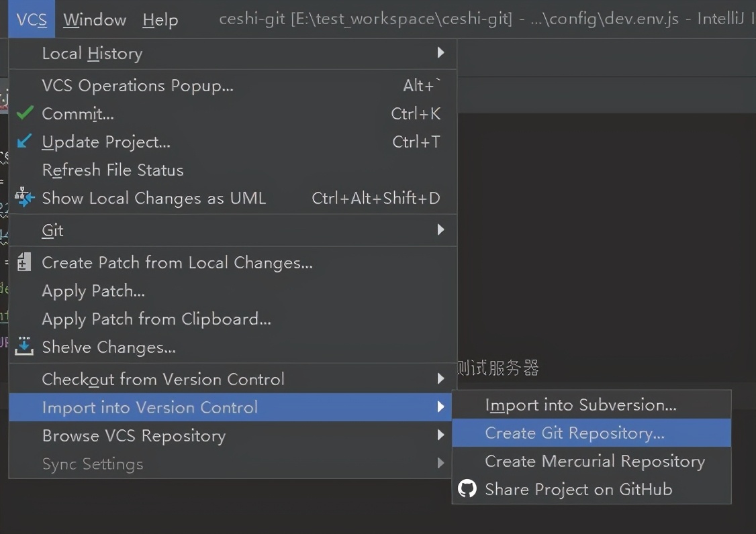The width and height of the screenshot is (756, 534).
Task: Open the Window menu
Action: (95, 19)
